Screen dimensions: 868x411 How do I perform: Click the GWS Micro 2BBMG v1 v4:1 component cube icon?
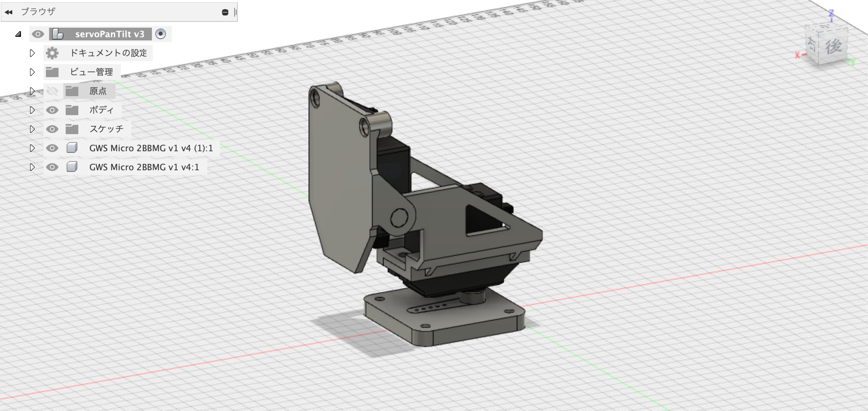pos(72,167)
